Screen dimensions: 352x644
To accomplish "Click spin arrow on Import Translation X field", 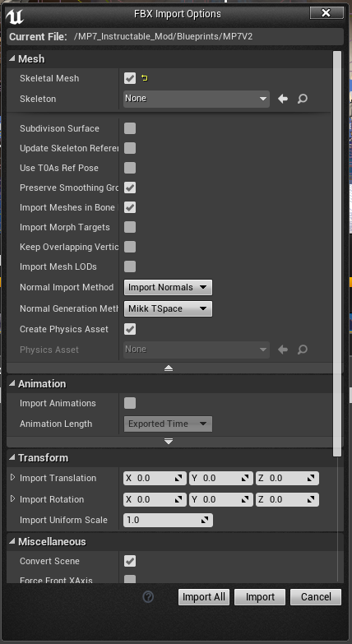I will [x=178, y=478].
